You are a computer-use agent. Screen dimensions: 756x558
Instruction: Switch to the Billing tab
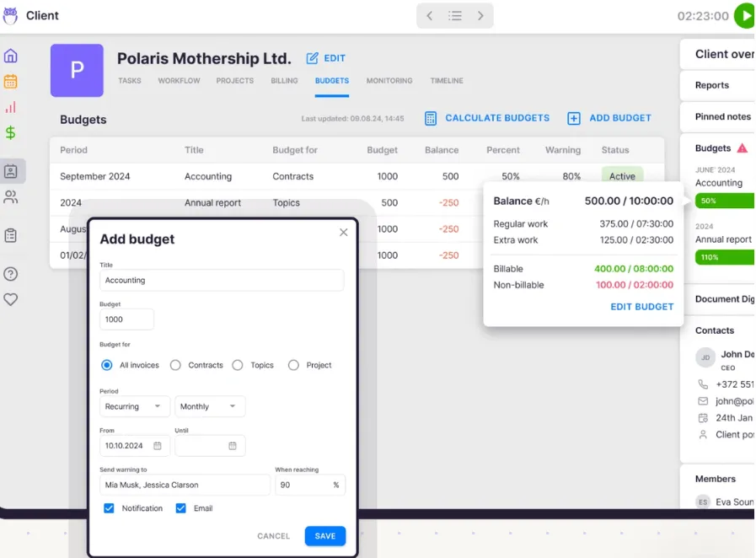coord(284,81)
